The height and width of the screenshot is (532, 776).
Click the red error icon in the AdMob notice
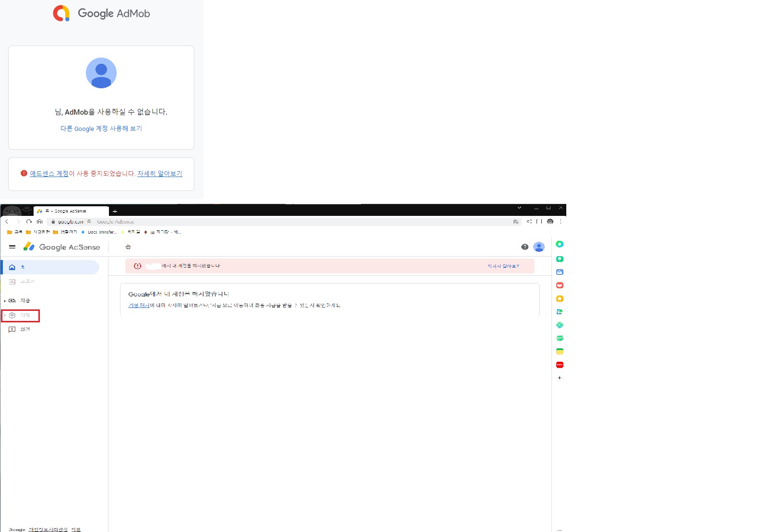pos(24,173)
